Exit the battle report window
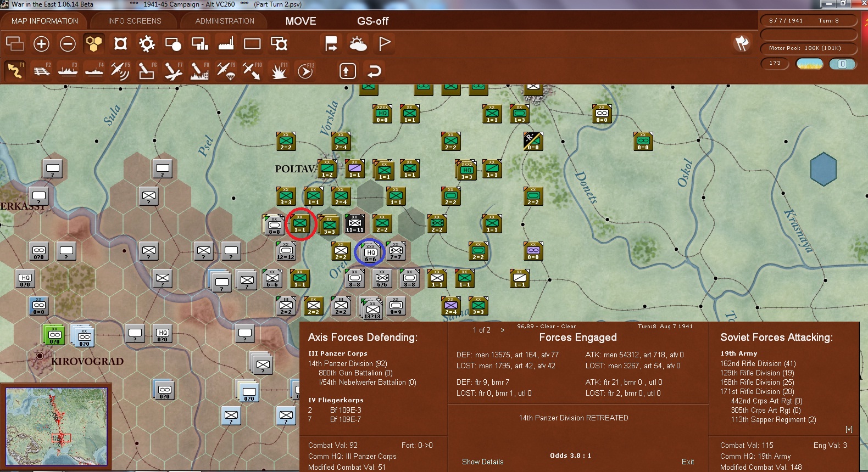This screenshot has height=472, width=868. (x=688, y=462)
